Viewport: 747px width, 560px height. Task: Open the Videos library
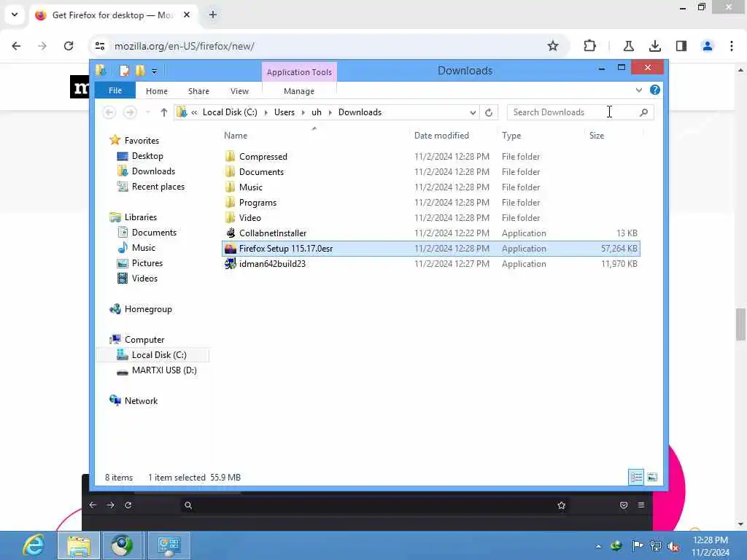point(144,278)
